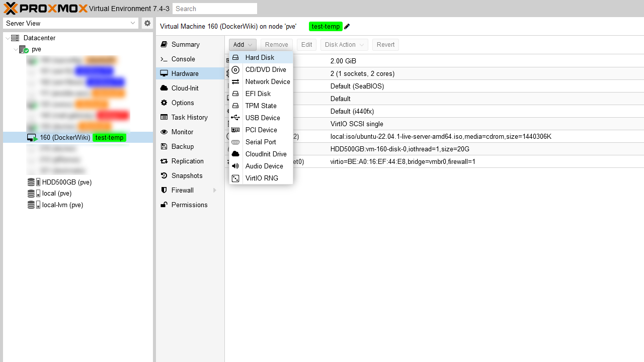Click the Network Device arrows icon

(x=235, y=81)
